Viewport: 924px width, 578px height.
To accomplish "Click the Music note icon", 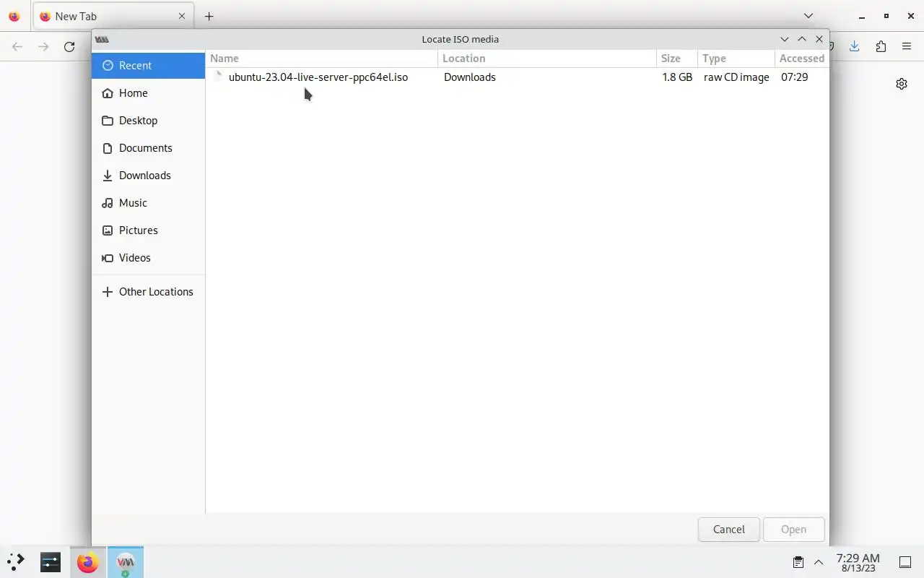I will pyautogui.click(x=108, y=202).
